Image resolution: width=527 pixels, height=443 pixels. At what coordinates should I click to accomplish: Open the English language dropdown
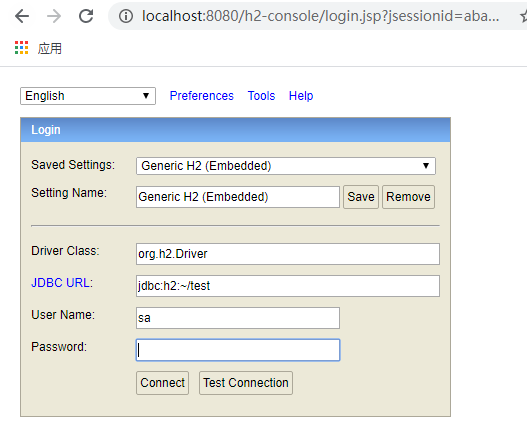click(x=88, y=96)
